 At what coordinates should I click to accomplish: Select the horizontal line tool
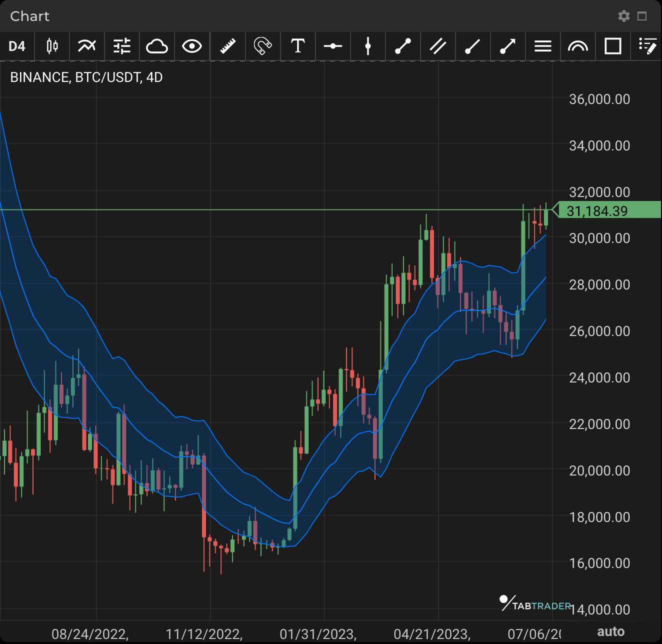click(x=333, y=46)
